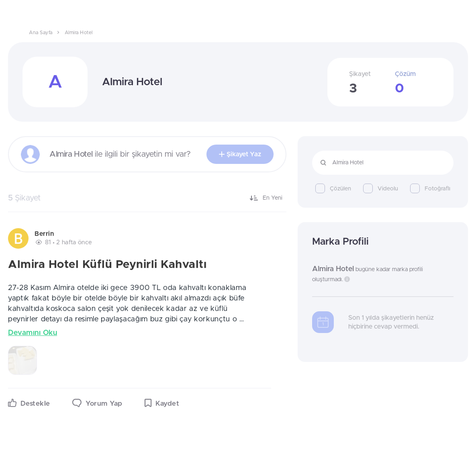Viewport: 476px width, 476px height.
Task: Open the complaint photo thumbnail
Action: [x=23, y=360]
